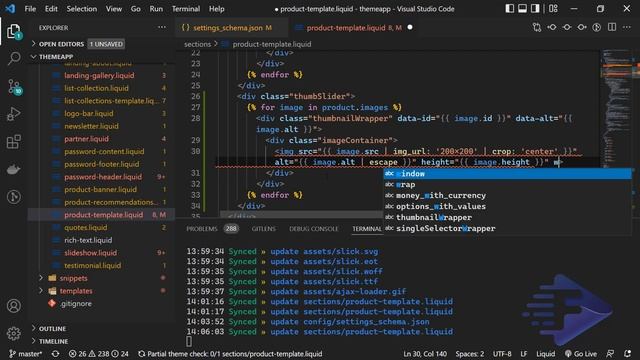Open list-collection.liquid file

coord(96,88)
